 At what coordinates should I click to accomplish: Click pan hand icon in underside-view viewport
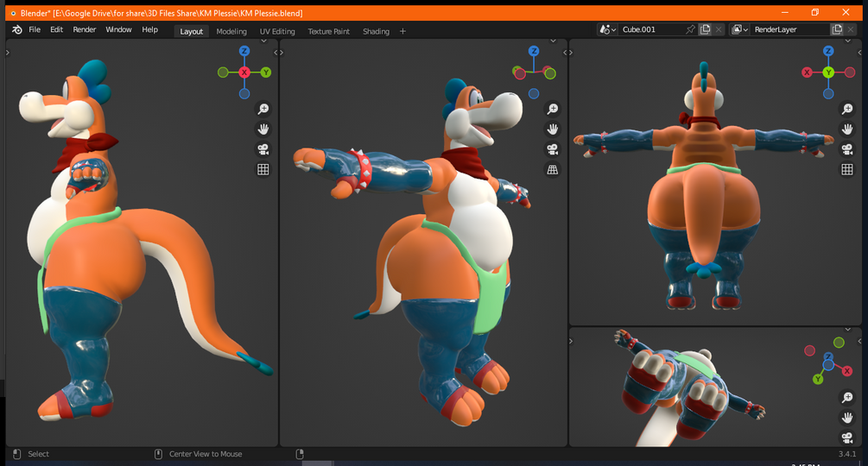847,418
